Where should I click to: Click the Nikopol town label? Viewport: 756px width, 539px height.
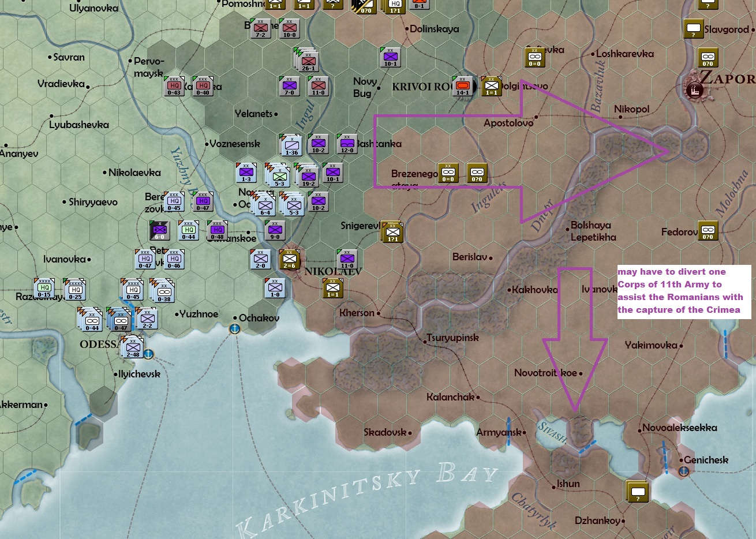click(631, 109)
